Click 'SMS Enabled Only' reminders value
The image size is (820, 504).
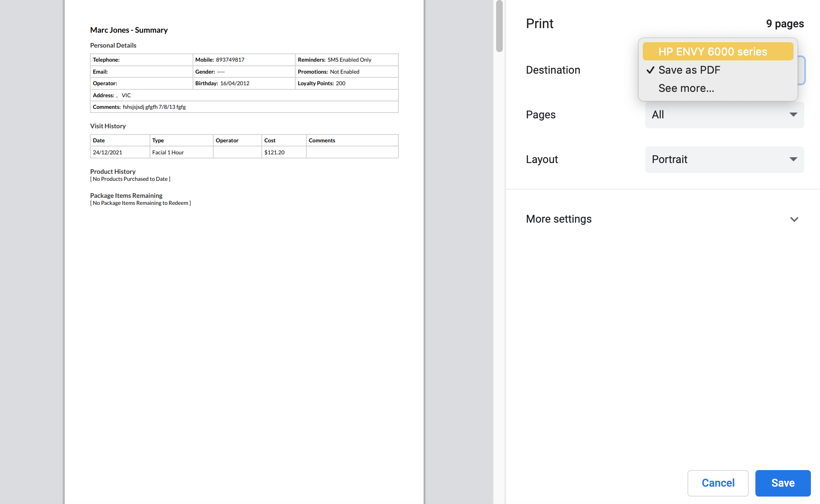350,60
